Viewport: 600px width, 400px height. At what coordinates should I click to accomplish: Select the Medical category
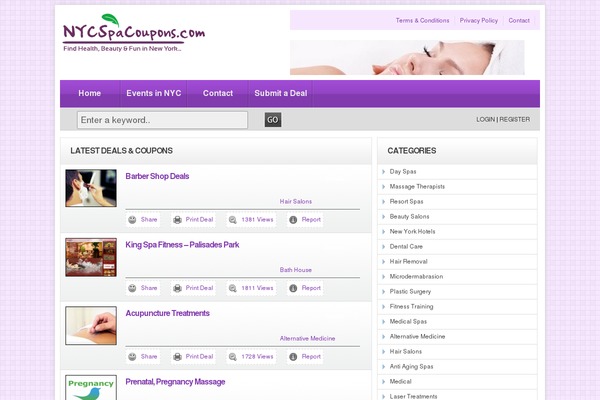point(400,382)
